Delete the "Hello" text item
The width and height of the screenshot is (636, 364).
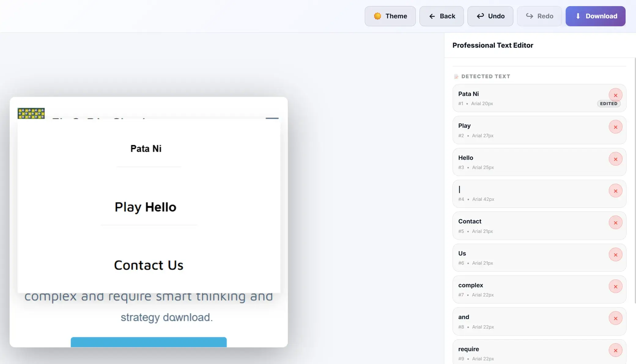pos(615,159)
